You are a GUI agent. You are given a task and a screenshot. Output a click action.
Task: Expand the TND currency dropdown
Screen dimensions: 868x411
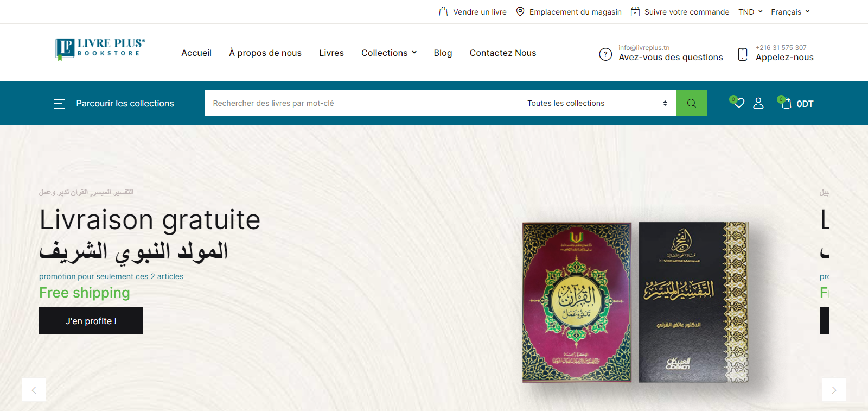coord(750,12)
